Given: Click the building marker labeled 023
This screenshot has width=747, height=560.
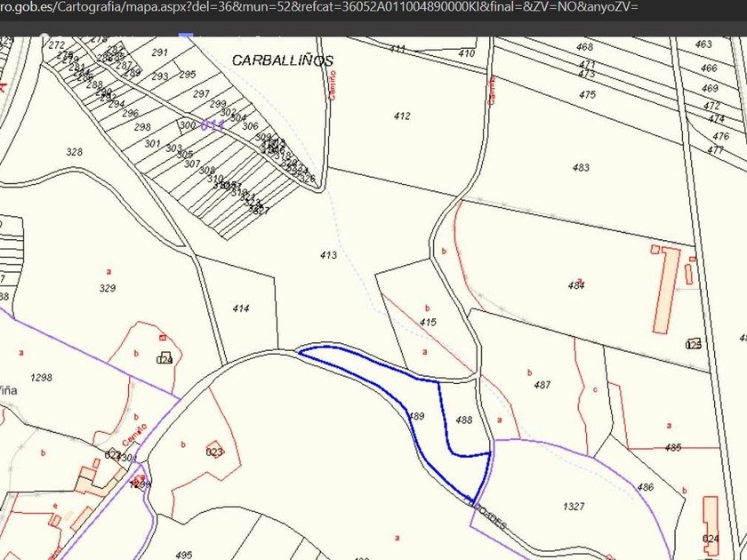Looking at the screenshot, I should click(x=215, y=452).
